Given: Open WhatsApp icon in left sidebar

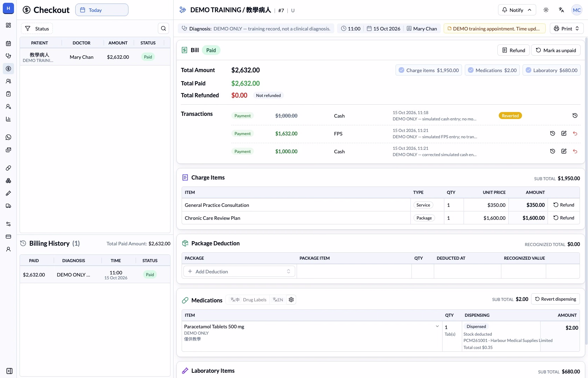Looking at the screenshot, I should (8, 137).
